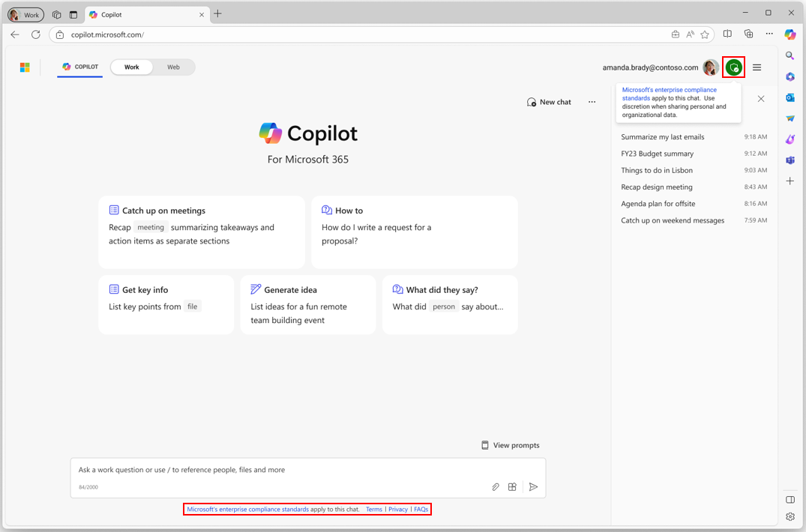
Task: Select What did they say card
Action: (x=450, y=304)
